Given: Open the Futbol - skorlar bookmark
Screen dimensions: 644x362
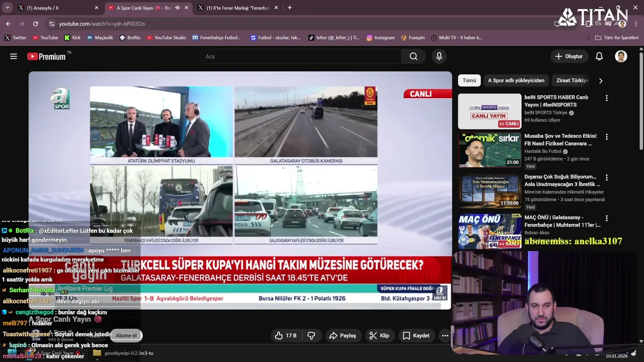Looking at the screenshot, I should tap(276, 38).
